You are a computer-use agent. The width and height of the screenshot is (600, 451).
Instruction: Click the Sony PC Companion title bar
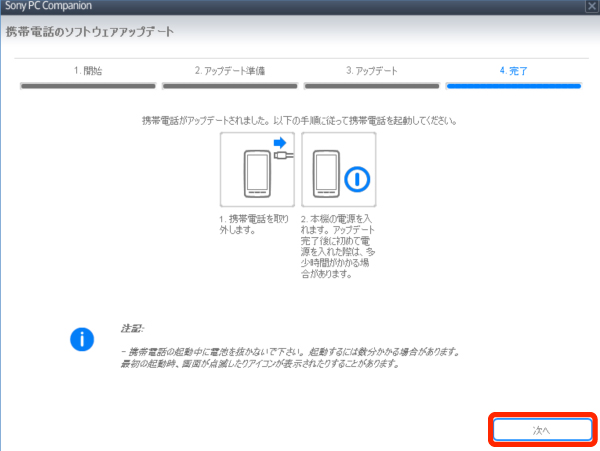click(200, 7)
